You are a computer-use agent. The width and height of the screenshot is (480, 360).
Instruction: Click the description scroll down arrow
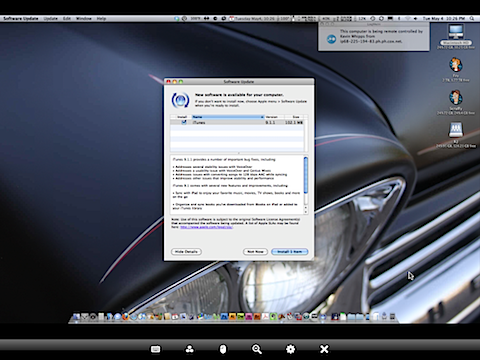coord(306,212)
